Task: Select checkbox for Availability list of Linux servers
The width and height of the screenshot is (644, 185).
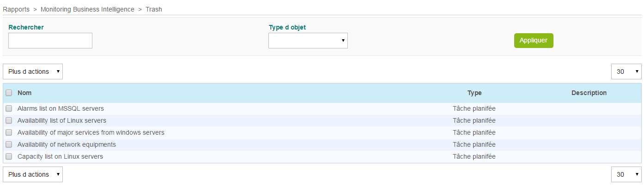Action: pyautogui.click(x=9, y=121)
